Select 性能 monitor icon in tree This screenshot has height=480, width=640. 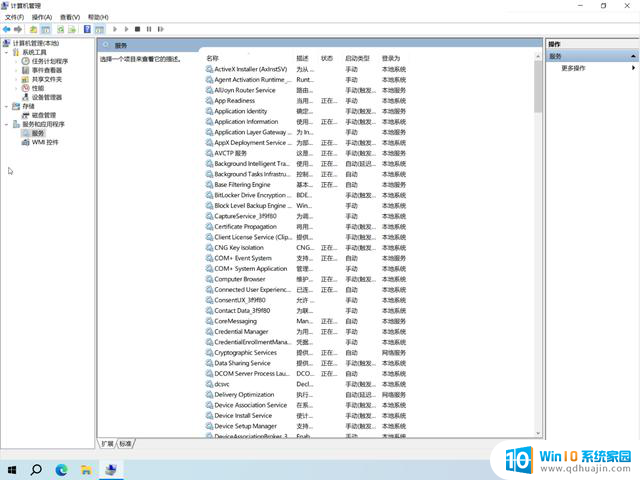click(25, 88)
